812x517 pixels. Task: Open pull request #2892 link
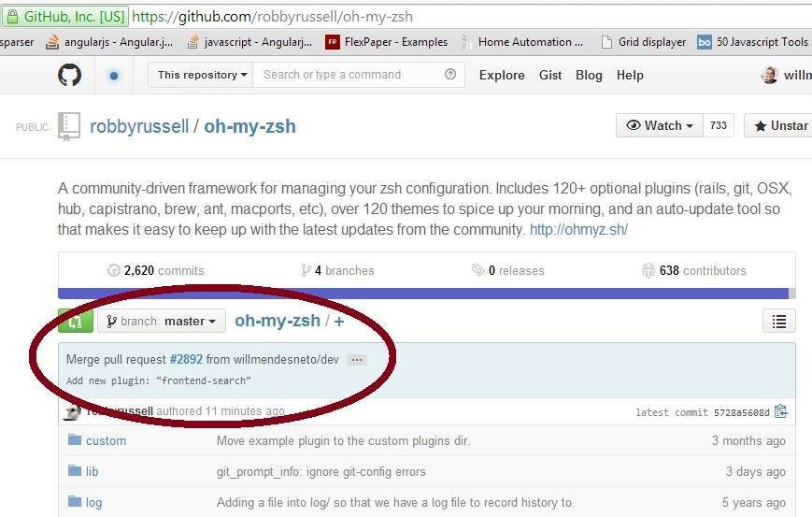click(186, 360)
